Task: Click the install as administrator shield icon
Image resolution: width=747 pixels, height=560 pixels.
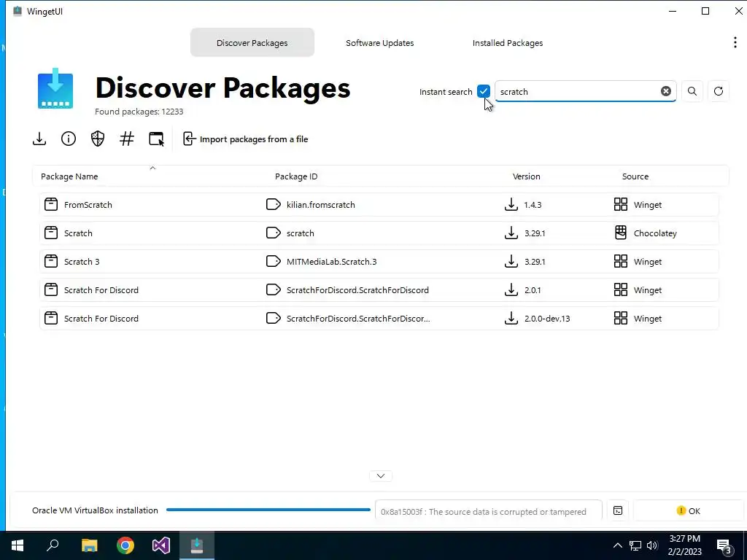Action: (x=98, y=139)
